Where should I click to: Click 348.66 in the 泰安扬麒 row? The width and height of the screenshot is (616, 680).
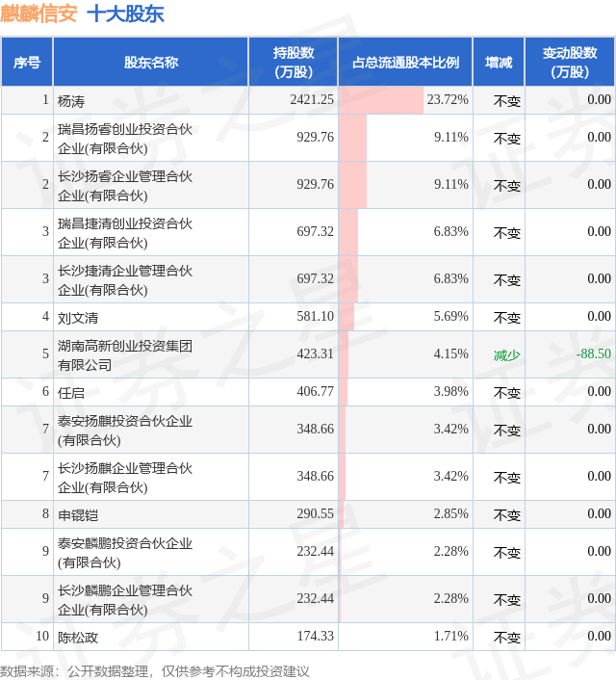coord(315,429)
